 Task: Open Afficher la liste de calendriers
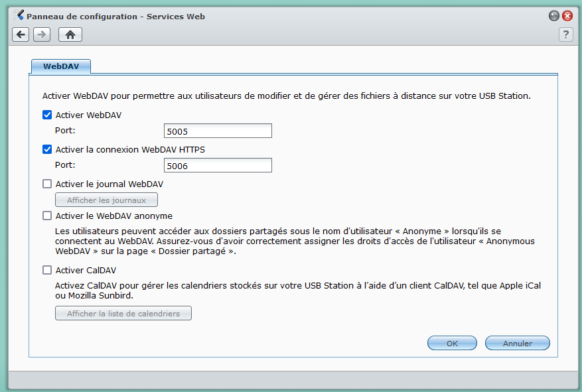123,313
